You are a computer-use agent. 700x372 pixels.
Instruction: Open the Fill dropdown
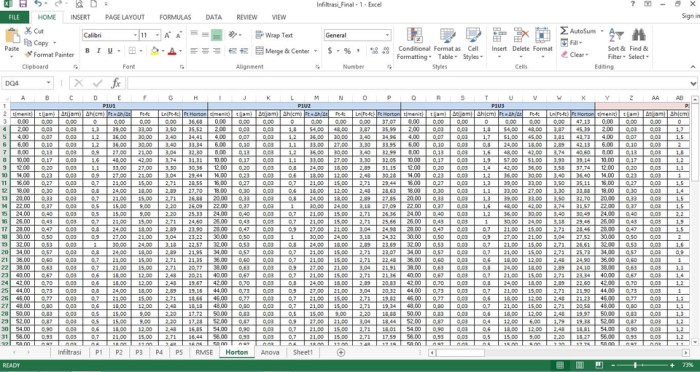click(x=571, y=43)
